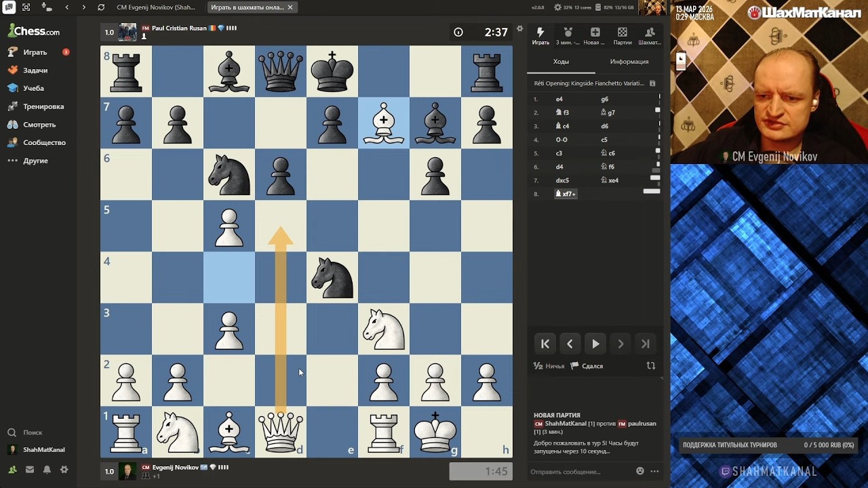Open opponent Paul Cristian Rusan profile name
The height and width of the screenshot is (488, 868).
click(179, 28)
